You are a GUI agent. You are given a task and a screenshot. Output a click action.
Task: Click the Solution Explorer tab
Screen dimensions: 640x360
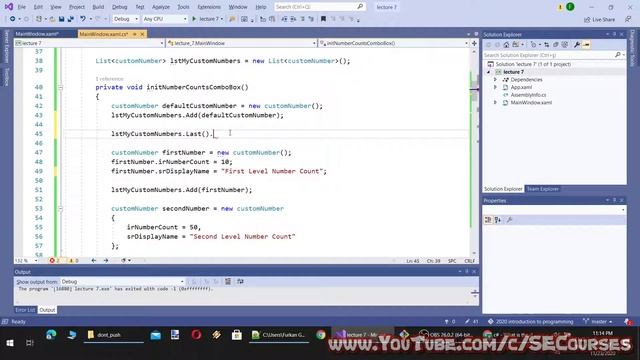coord(503,189)
